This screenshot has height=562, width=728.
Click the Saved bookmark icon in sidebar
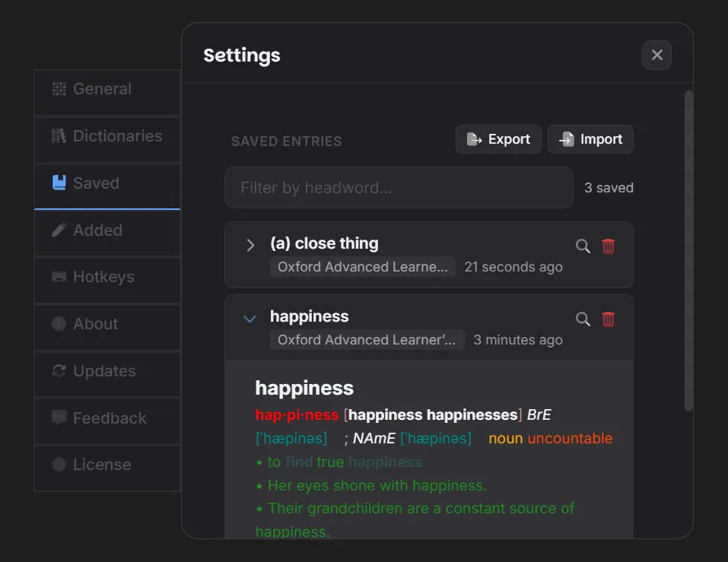[59, 183]
